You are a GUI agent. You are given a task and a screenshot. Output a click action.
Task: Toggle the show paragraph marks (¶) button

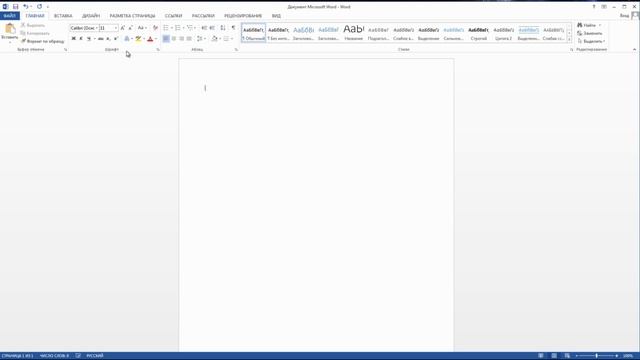coord(233,28)
